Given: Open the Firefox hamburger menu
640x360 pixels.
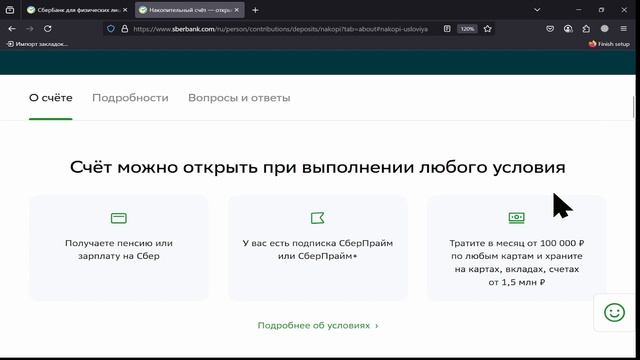Looking at the screenshot, I should point(623,29).
